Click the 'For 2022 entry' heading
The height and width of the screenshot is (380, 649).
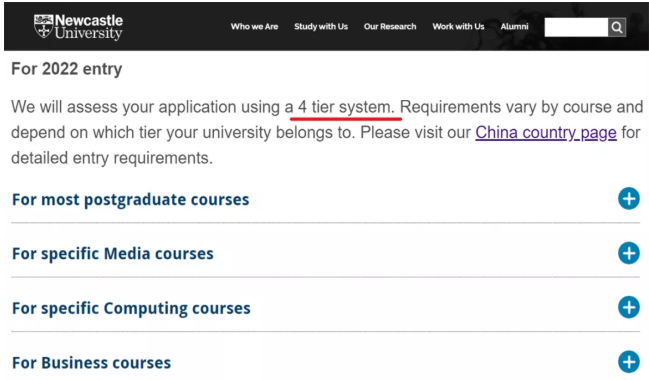(x=67, y=69)
